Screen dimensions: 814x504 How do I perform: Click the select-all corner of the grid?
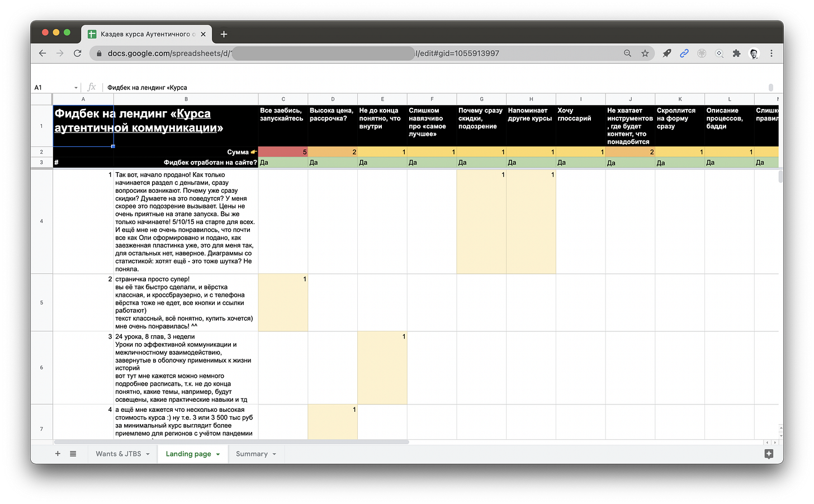tap(41, 99)
